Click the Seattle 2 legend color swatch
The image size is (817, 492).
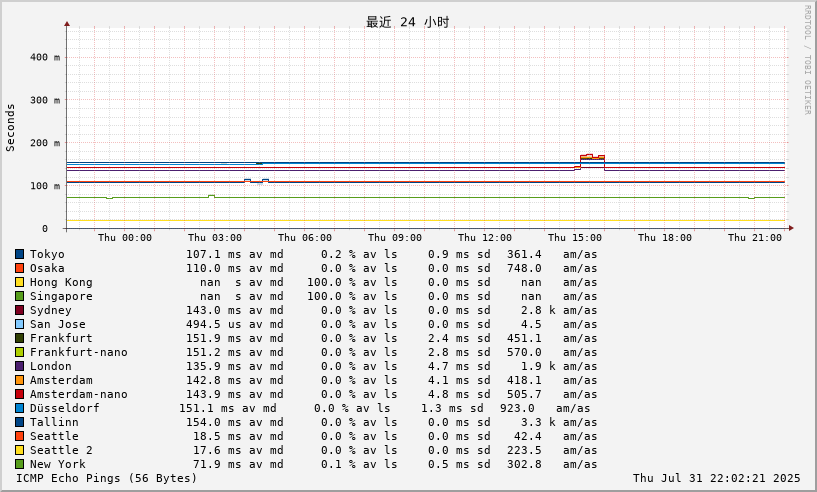[19, 451]
